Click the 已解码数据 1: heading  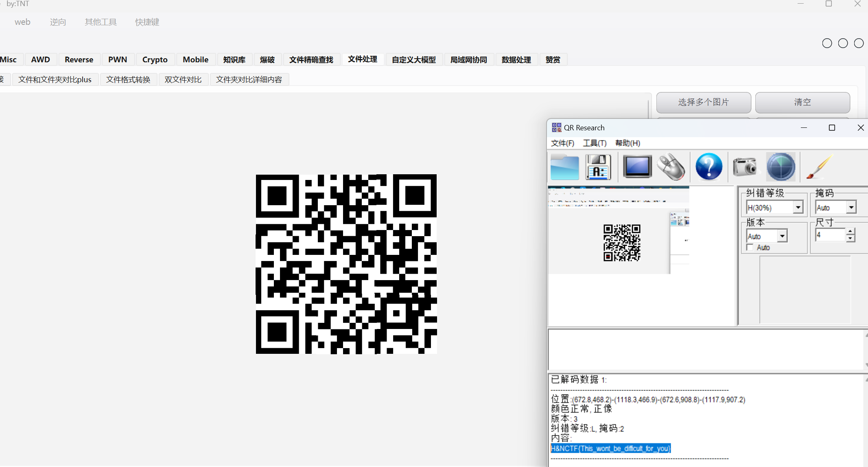coord(578,379)
